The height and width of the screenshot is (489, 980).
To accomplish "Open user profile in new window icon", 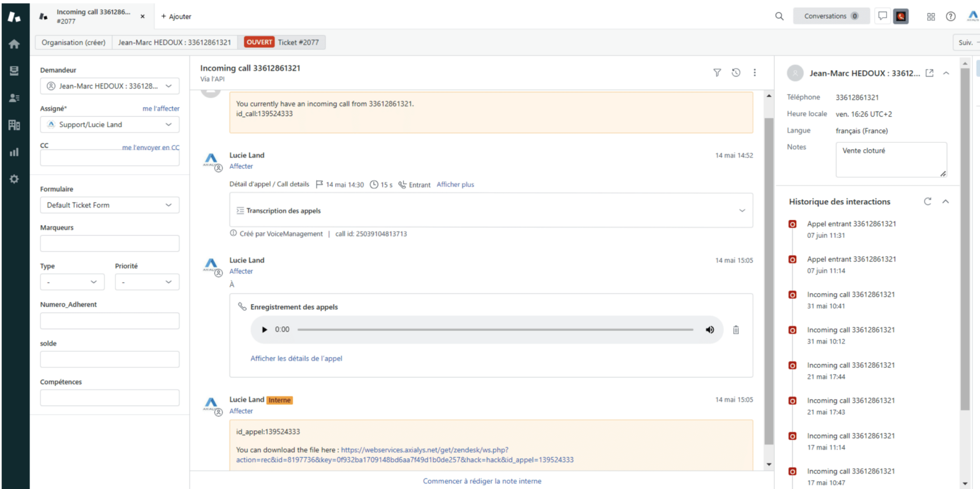I will 930,73.
